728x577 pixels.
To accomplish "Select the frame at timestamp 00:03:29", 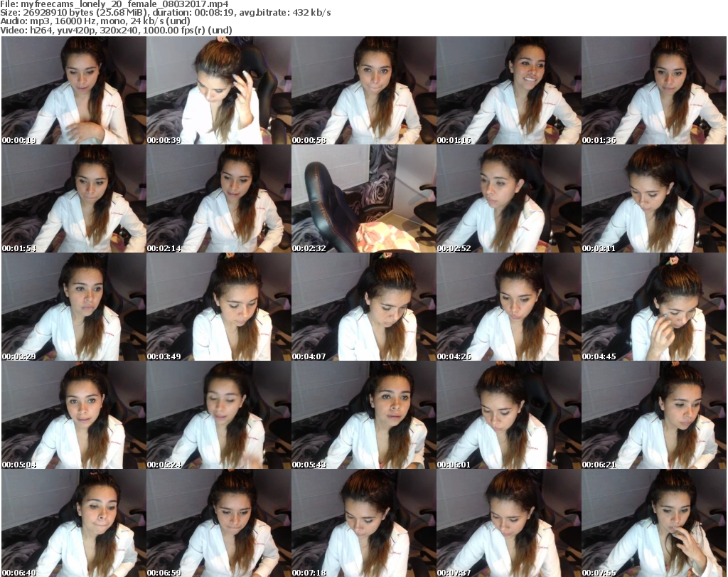I will (x=74, y=307).
